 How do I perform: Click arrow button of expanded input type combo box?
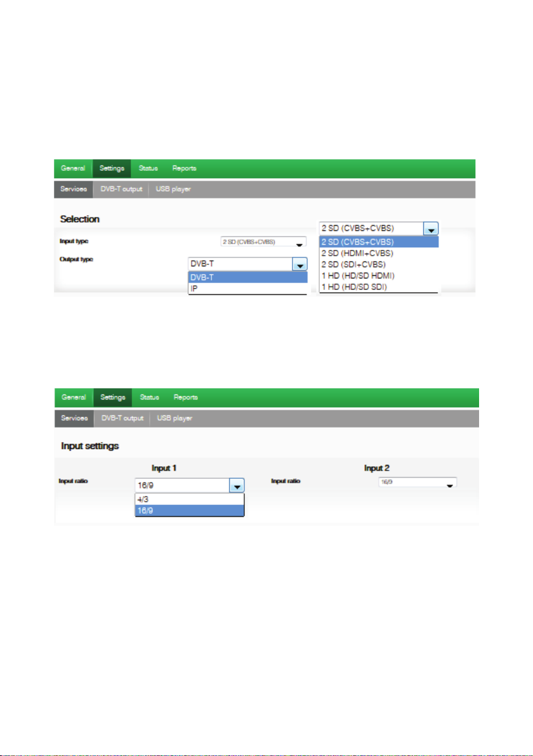pos(431,228)
